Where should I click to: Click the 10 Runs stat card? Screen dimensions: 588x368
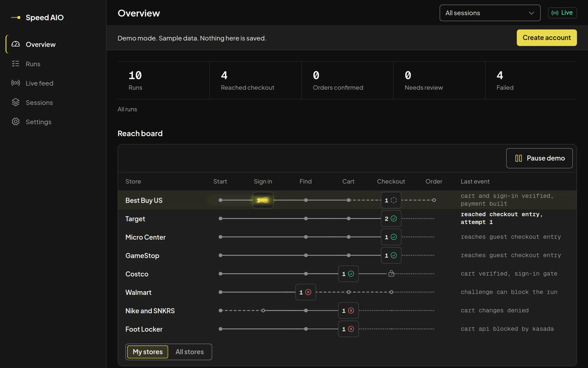point(164,80)
